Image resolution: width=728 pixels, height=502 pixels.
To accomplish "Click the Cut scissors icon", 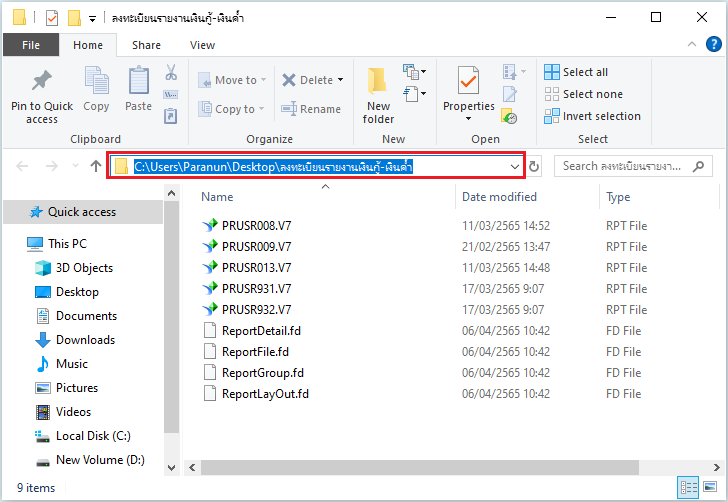I will (170, 73).
